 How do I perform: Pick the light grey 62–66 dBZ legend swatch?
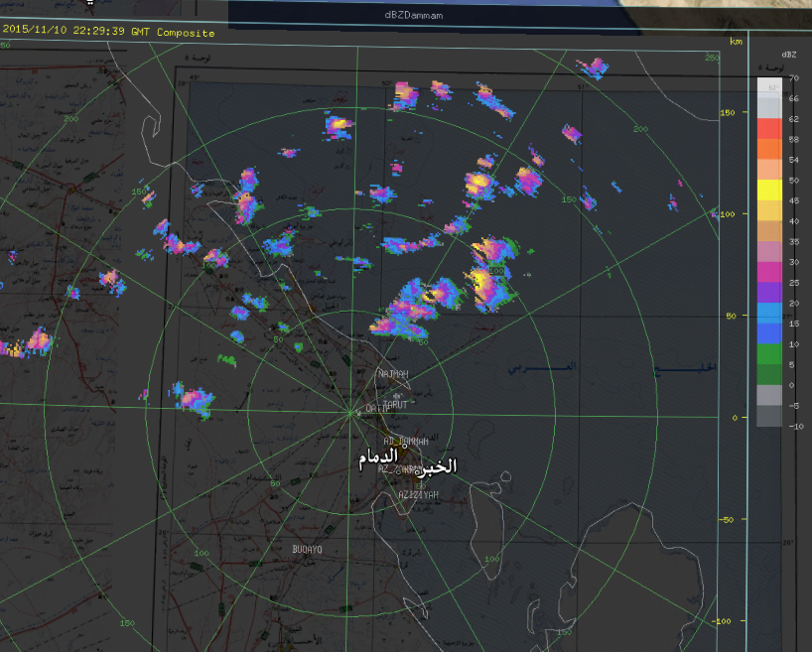[x=769, y=108]
